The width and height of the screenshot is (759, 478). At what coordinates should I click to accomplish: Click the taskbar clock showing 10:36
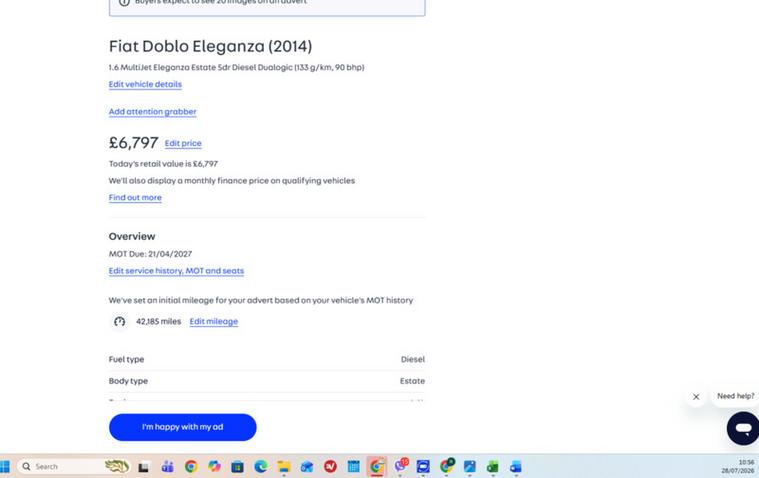click(738, 466)
